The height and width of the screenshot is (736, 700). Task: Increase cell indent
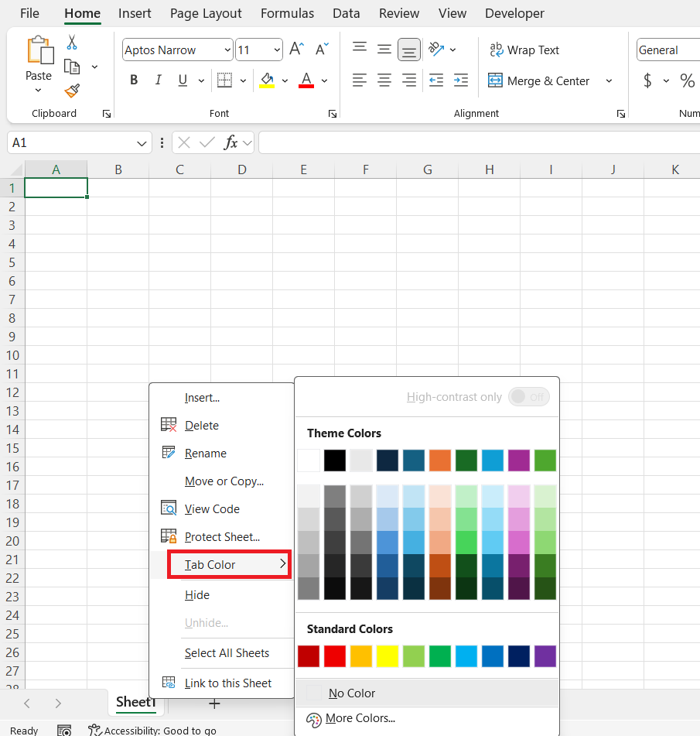click(x=461, y=80)
